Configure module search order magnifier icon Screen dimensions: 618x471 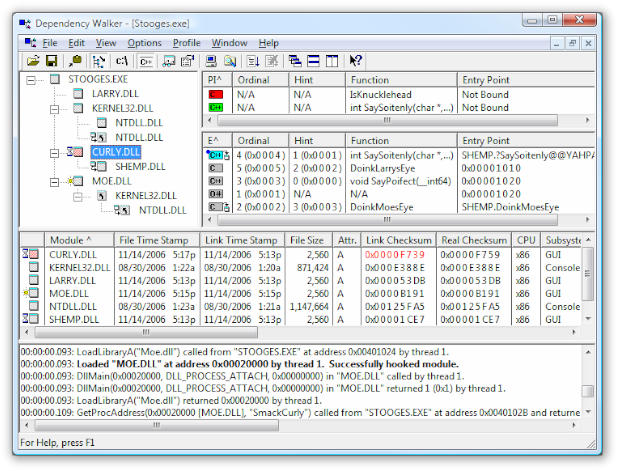[x=230, y=61]
